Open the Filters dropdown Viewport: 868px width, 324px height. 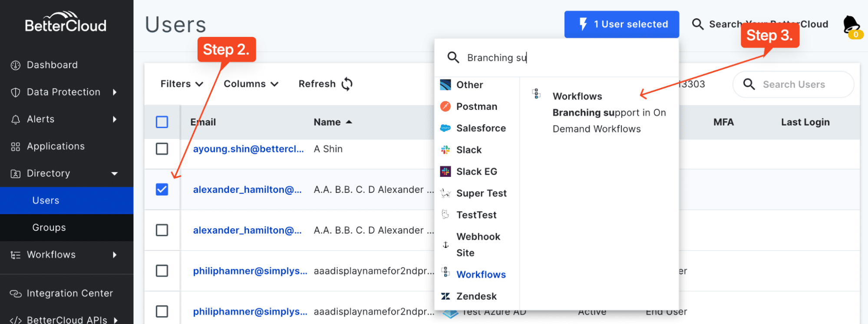182,84
